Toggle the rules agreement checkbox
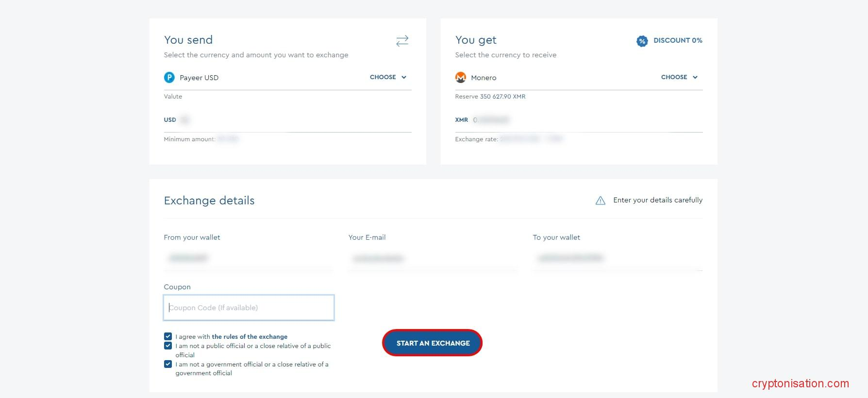 (x=168, y=336)
